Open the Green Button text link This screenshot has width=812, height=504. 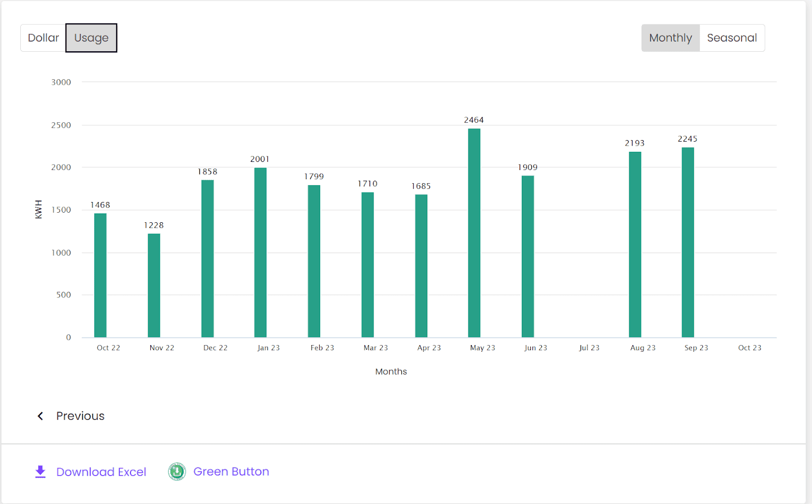tap(231, 472)
